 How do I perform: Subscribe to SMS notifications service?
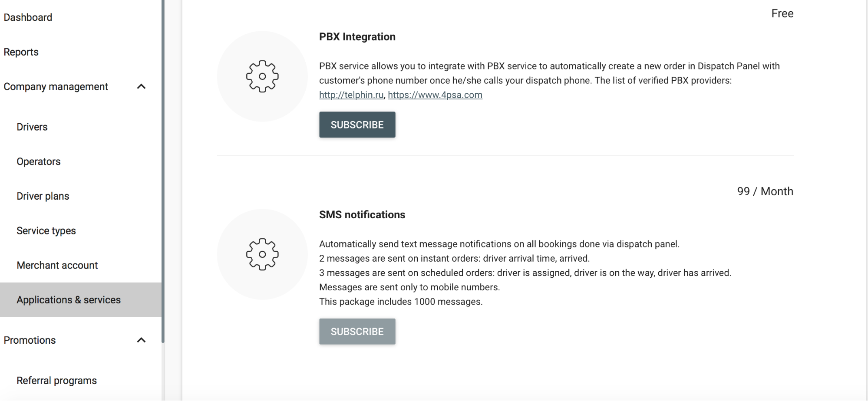[357, 332]
